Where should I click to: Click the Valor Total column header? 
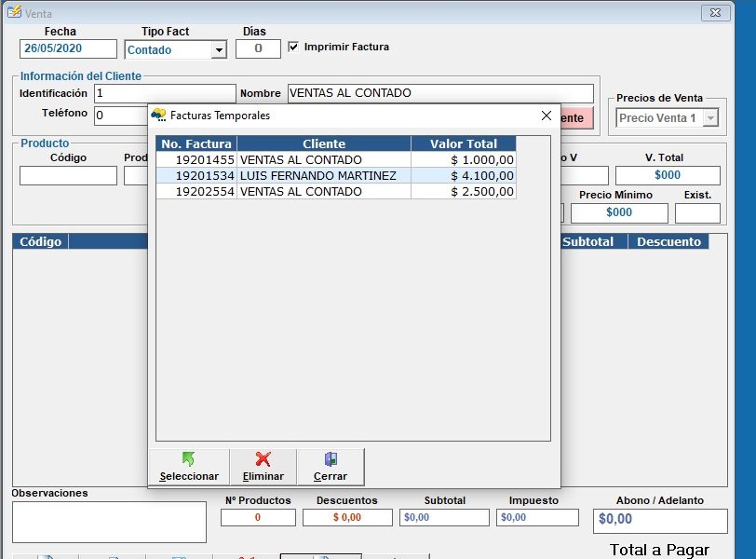point(463,144)
